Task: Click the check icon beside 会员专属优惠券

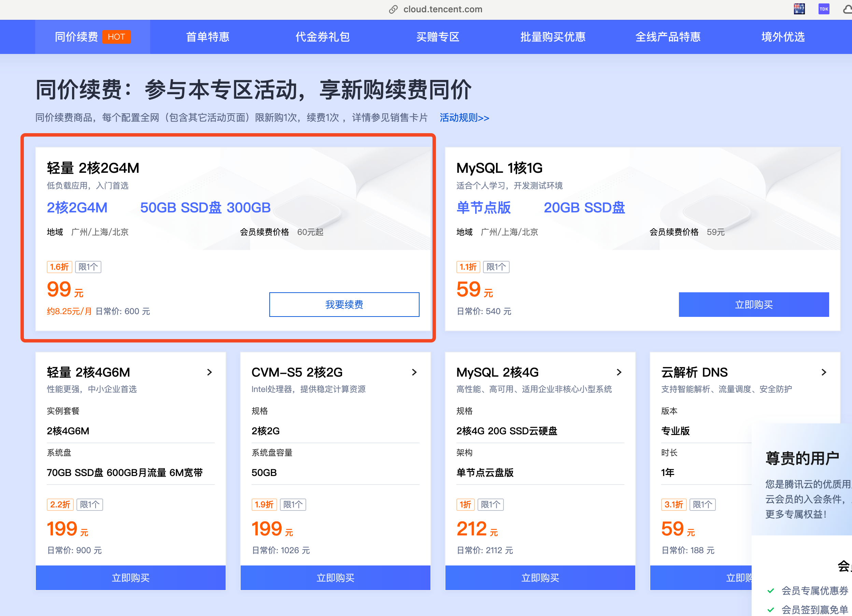Action: click(x=770, y=590)
